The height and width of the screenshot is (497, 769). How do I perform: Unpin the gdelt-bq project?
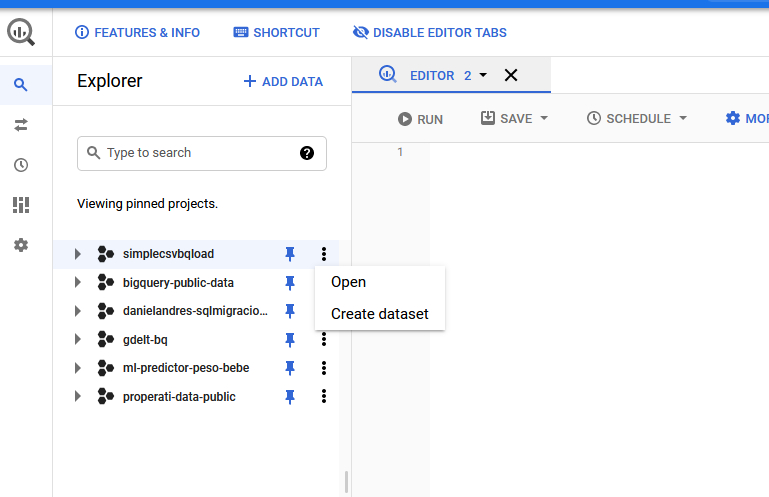[290, 340]
